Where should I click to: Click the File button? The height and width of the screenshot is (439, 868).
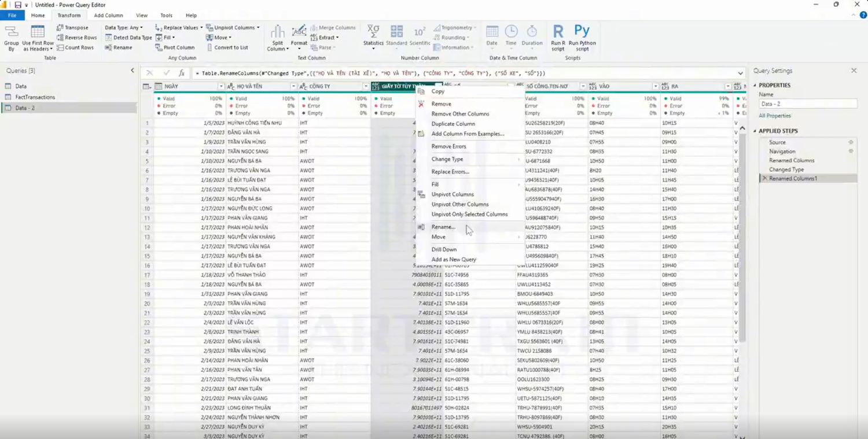coord(12,16)
